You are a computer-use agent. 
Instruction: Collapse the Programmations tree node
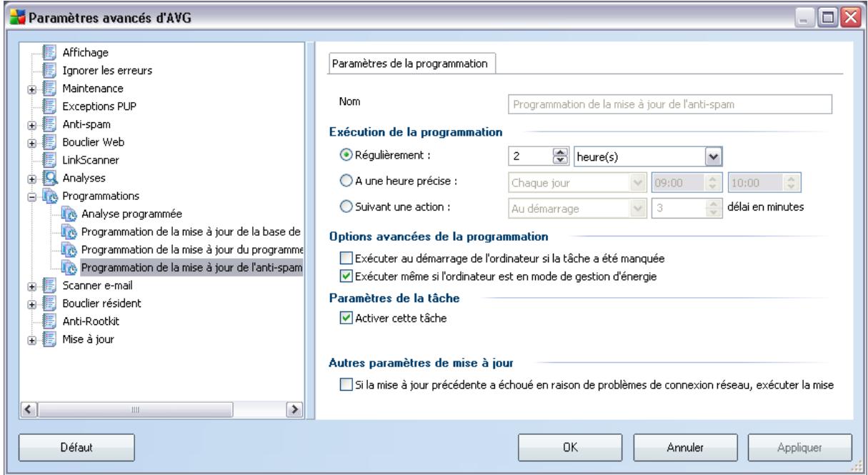pos(33,196)
